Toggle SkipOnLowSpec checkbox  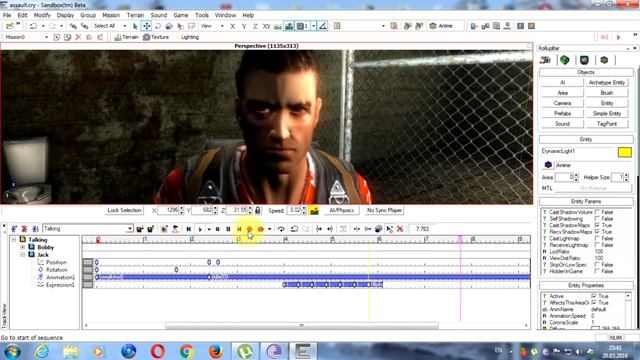tap(598, 264)
